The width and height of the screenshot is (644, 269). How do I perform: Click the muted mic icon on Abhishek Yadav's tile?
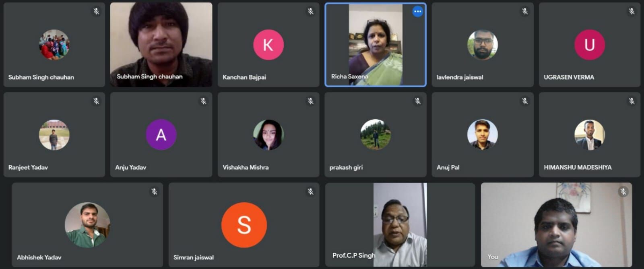(x=154, y=192)
